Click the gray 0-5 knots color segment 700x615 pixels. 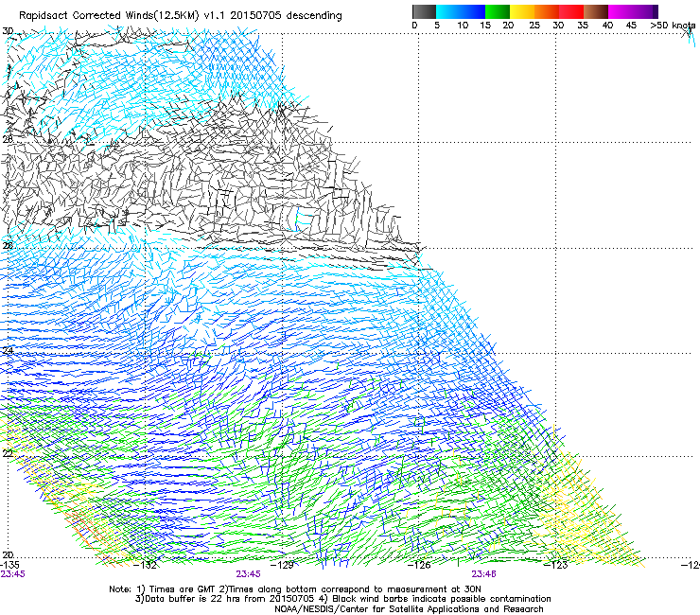click(424, 11)
